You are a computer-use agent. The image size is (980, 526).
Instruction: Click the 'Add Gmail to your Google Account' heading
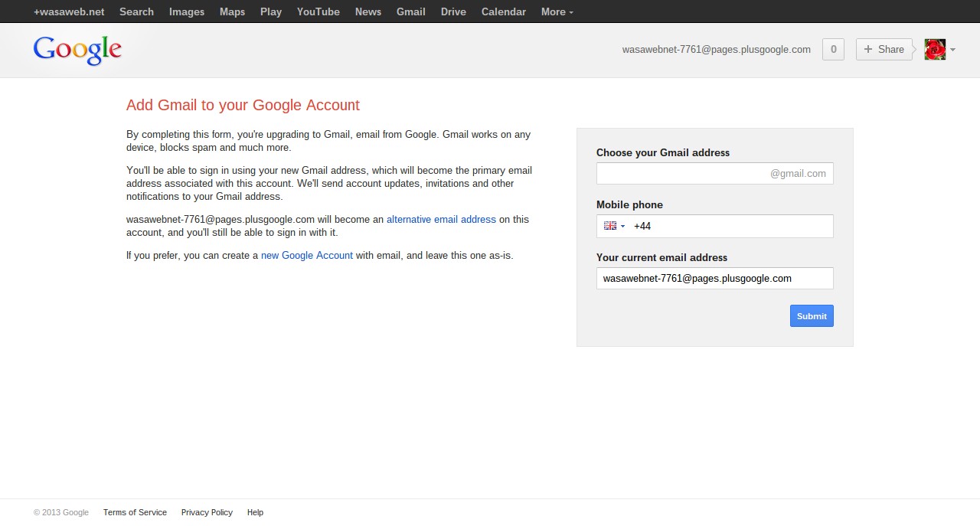[243, 106]
